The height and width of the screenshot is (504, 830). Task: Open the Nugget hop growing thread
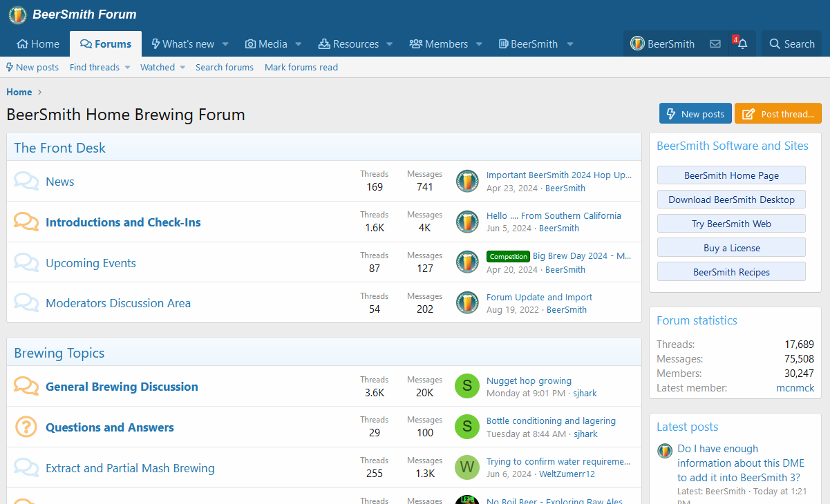pyautogui.click(x=529, y=380)
